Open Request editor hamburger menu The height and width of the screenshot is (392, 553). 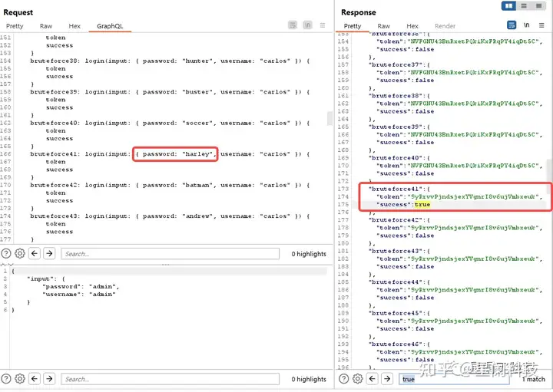pos(323,25)
